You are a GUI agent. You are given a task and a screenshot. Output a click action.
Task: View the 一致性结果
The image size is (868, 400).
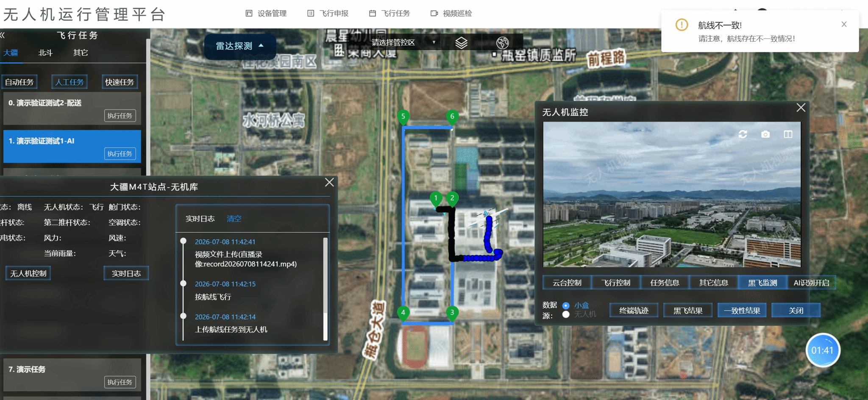[x=742, y=311]
